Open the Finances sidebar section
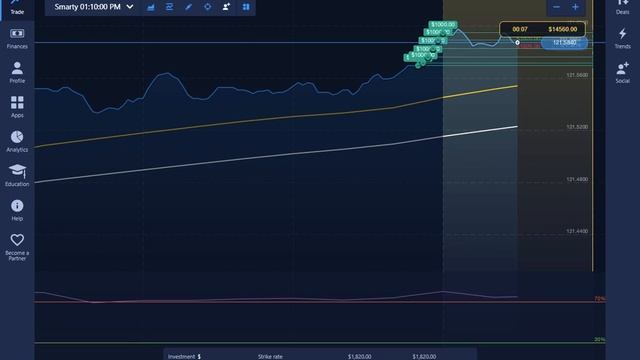This screenshot has height=360, width=640. 17,39
